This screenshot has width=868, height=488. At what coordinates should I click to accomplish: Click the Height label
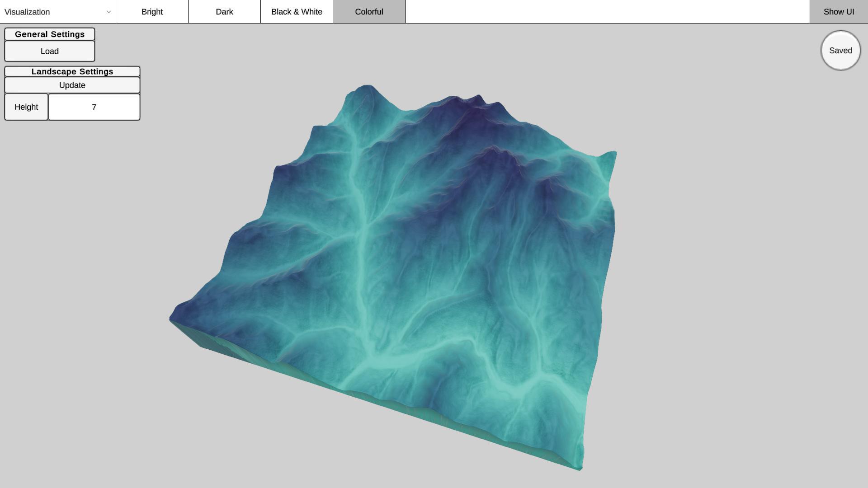(26, 107)
